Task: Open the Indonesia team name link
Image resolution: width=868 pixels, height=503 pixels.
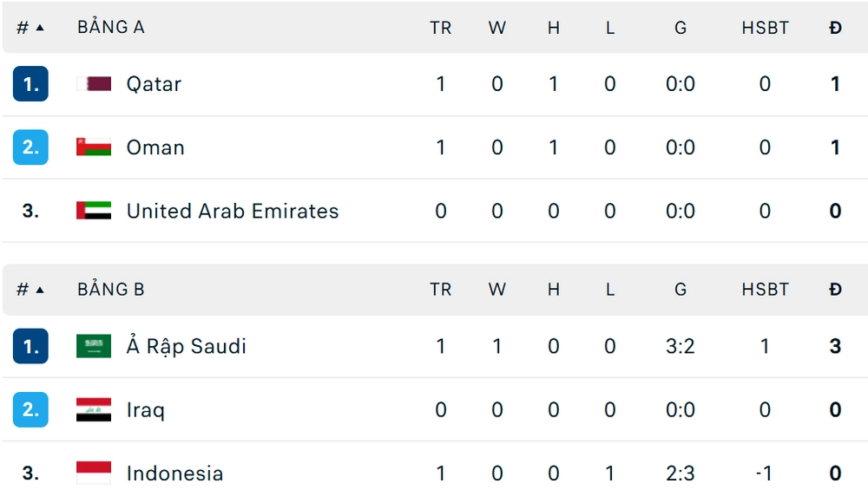Action: click(x=174, y=473)
